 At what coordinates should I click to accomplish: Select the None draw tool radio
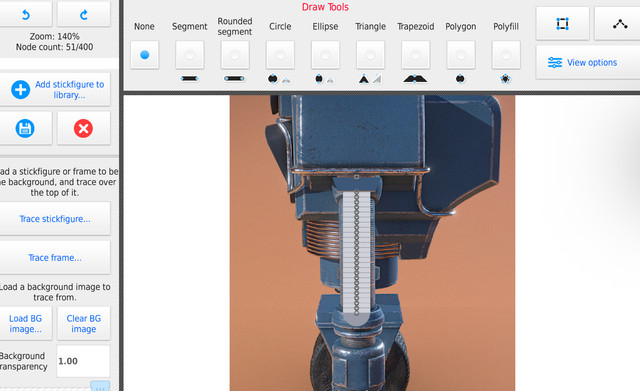pos(144,55)
